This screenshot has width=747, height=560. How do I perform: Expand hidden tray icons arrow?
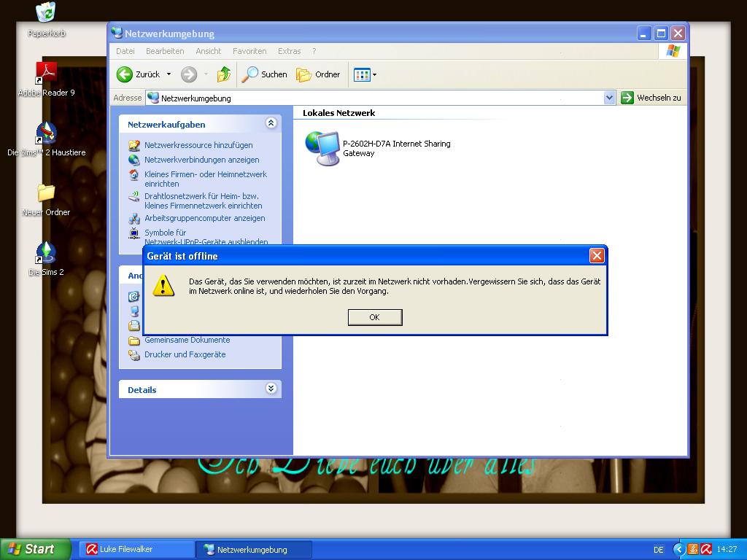point(678,550)
